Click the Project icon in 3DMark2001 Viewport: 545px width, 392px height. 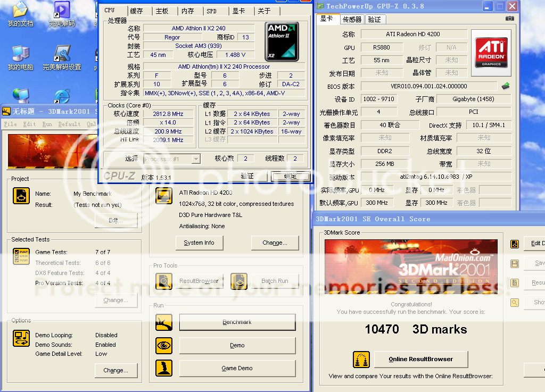[x=21, y=196]
